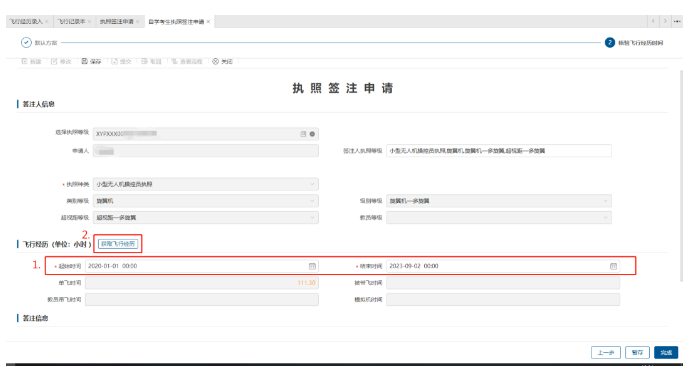Click the 修改 edit toolbar icon
694x371 pixels.
(54, 62)
